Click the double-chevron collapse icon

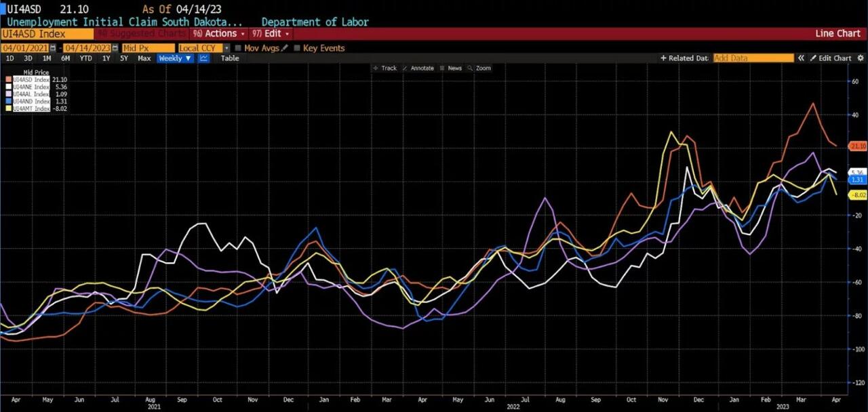(801, 58)
